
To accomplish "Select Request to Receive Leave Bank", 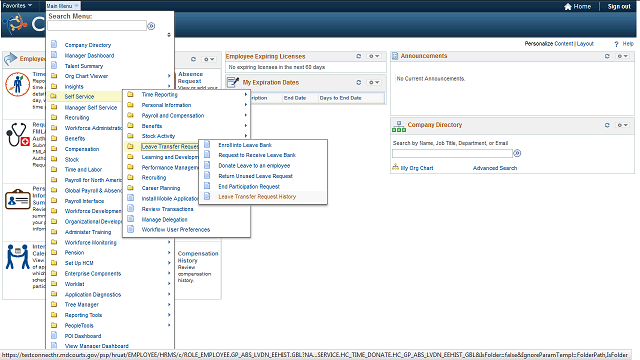I will click(257, 155).
